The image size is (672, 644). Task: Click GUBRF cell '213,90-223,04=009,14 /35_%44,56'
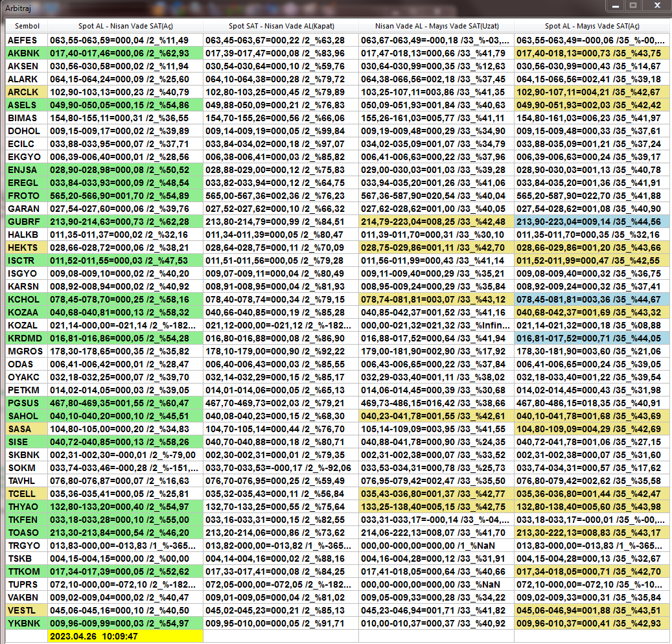click(592, 222)
